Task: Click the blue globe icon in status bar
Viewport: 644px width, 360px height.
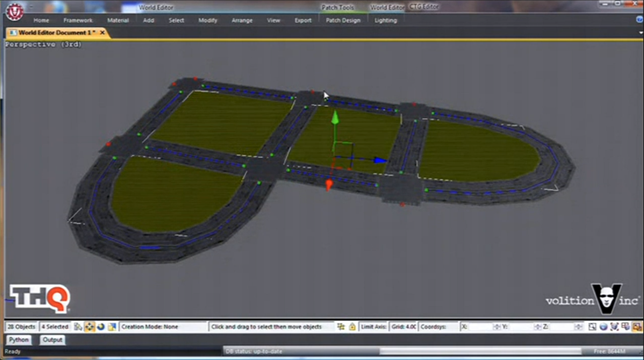Action: click(603, 327)
